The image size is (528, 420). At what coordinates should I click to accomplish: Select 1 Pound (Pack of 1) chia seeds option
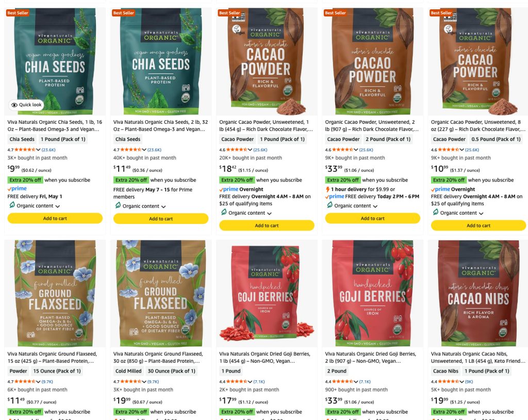tap(63, 139)
